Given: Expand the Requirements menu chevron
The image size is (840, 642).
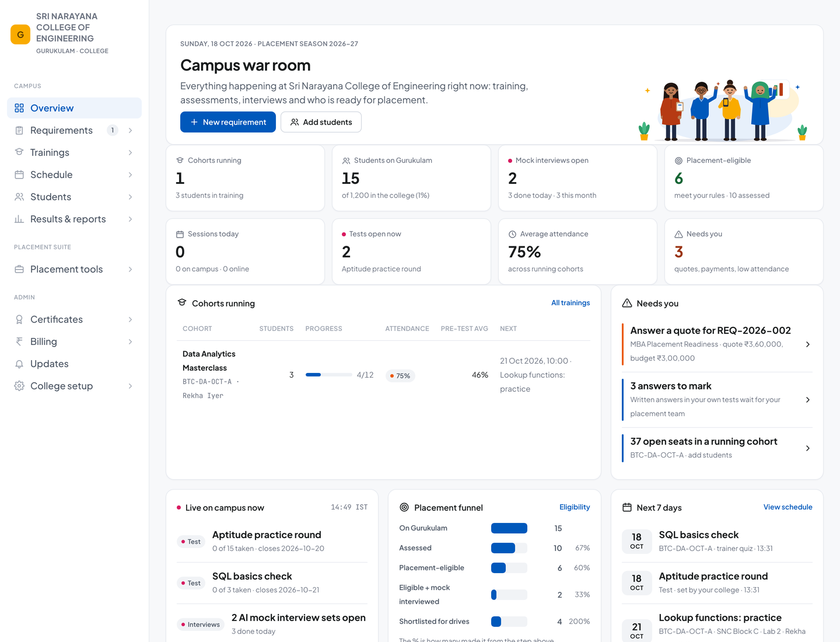Looking at the screenshot, I should tap(130, 130).
